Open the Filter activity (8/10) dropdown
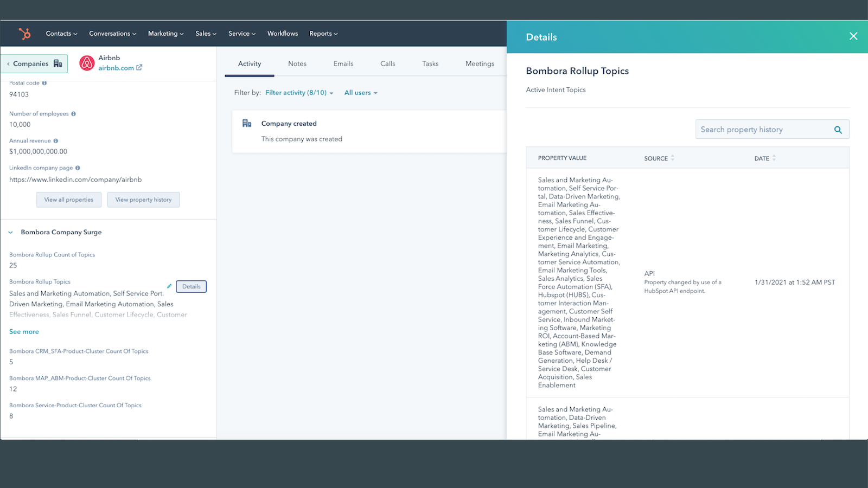This screenshot has height=488, width=868. point(299,93)
